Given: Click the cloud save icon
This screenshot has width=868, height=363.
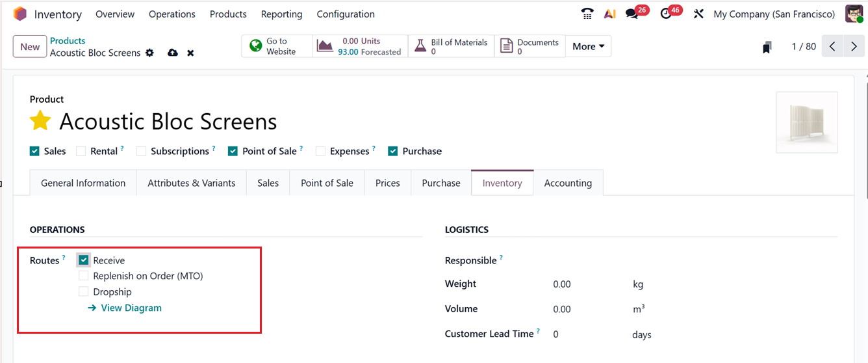Looking at the screenshot, I should tap(172, 53).
